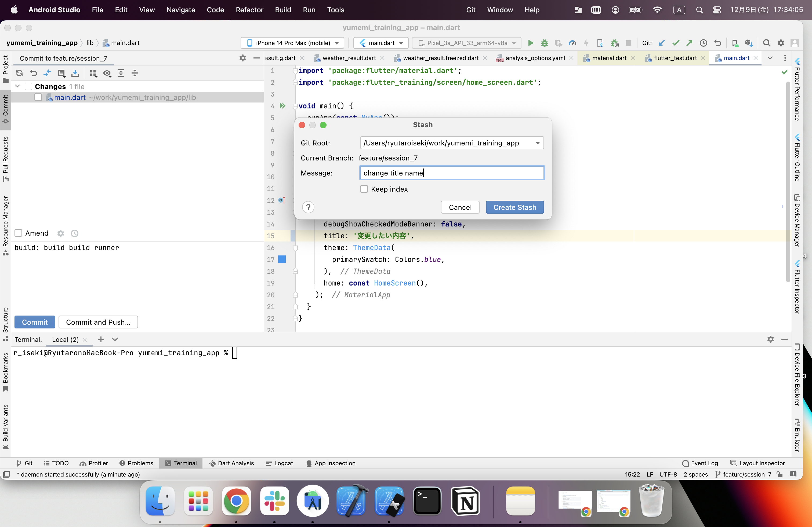
Task: Click the green Run app icon
Action: [531, 43]
